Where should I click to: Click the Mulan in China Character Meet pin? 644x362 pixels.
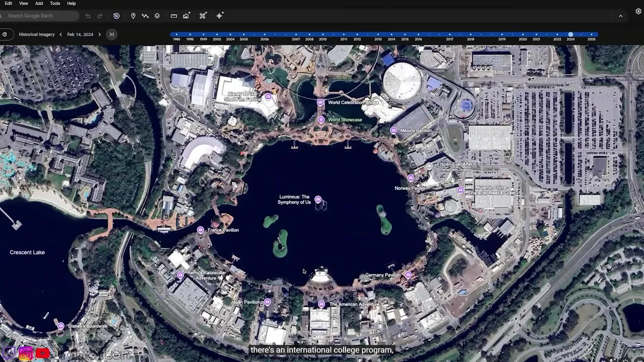point(460,190)
